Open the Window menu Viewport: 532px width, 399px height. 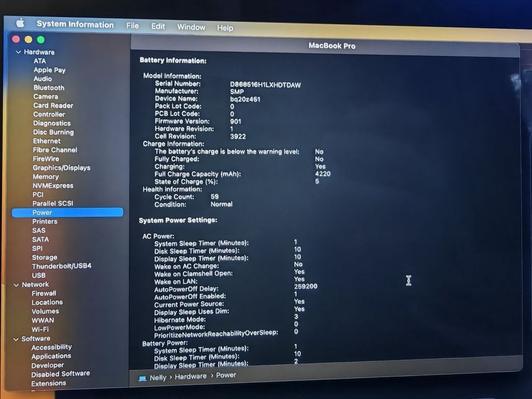pyautogui.click(x=191, y=27)
